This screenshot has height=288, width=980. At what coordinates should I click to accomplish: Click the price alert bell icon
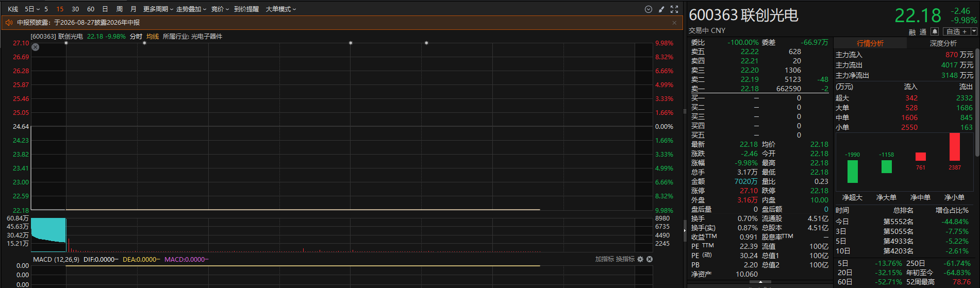click(935, 31)
